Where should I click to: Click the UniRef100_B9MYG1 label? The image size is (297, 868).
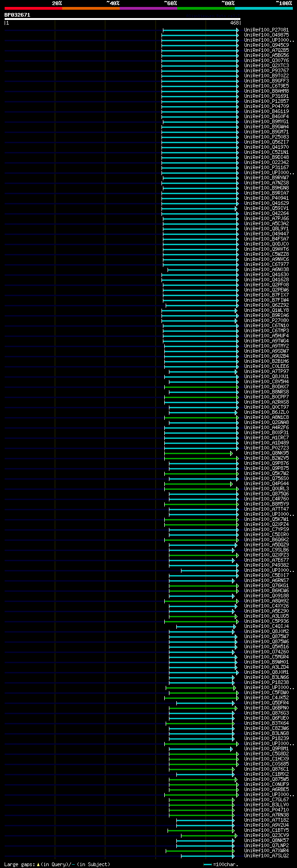[x=266, y=122]
